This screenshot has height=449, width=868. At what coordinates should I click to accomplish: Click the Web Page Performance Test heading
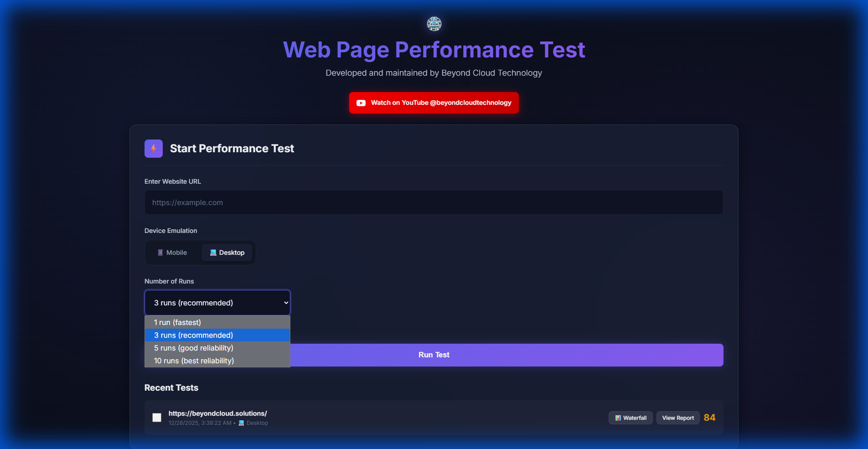click(x=434, y=50)
